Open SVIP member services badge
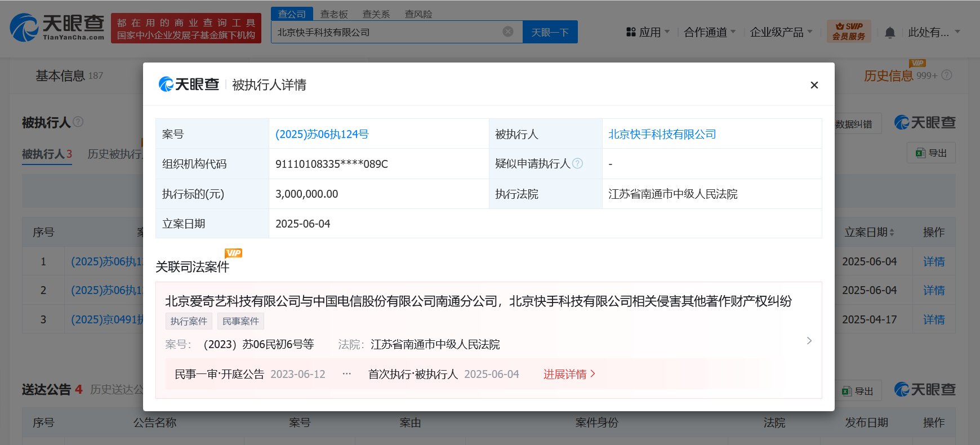Screen dimensions: 980x445 click(x=849, y=32)
